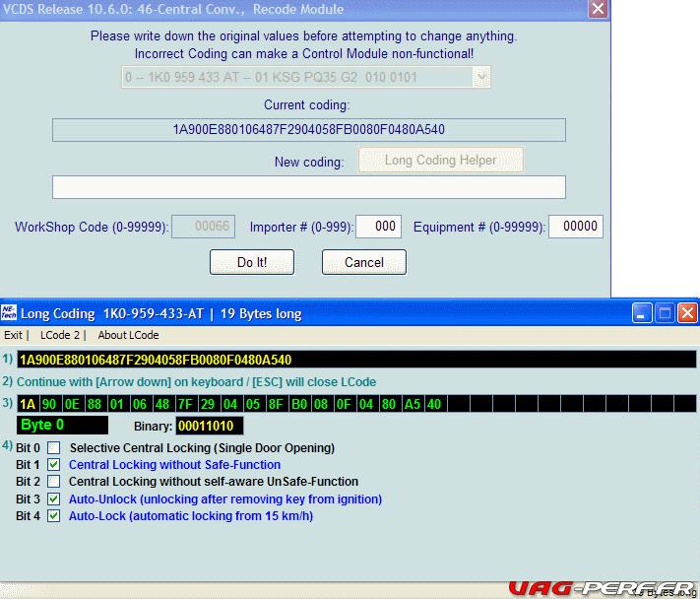Click the binary value 00011010
The image size is (700, 599).
pyautogui.click(x=210, y=426)
